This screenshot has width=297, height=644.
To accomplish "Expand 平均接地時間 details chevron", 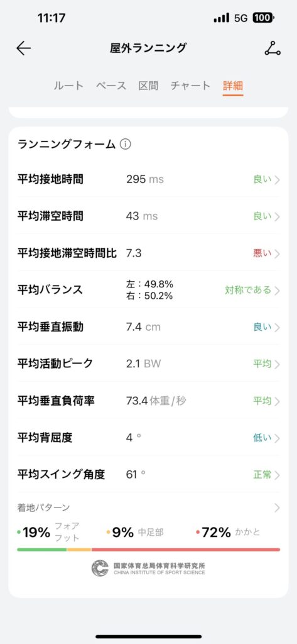I will click(278, 180).
